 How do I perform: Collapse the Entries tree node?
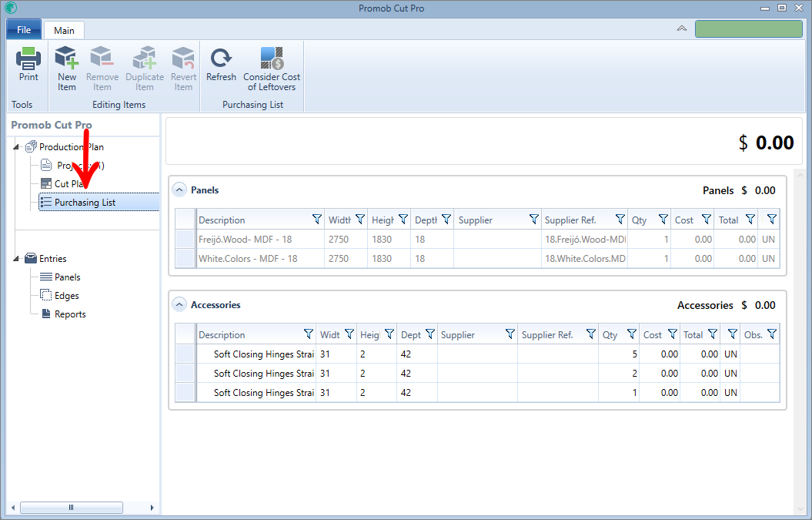[x=18, y=259]
